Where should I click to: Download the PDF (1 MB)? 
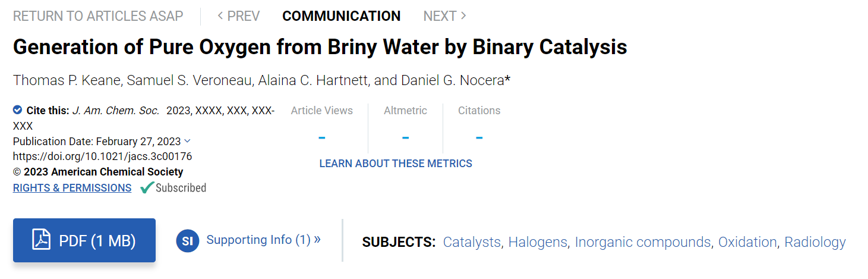coord(84,240)
